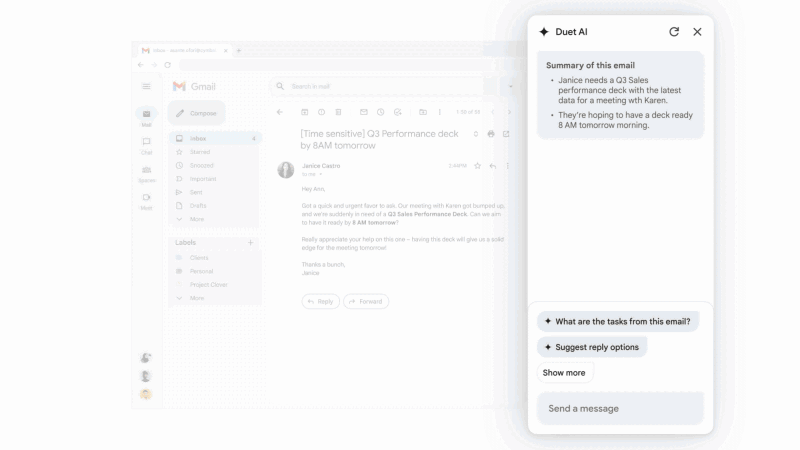Refresh the Duet AI panel
Viewport: 800px width, 450px height.
coord(674,32)
